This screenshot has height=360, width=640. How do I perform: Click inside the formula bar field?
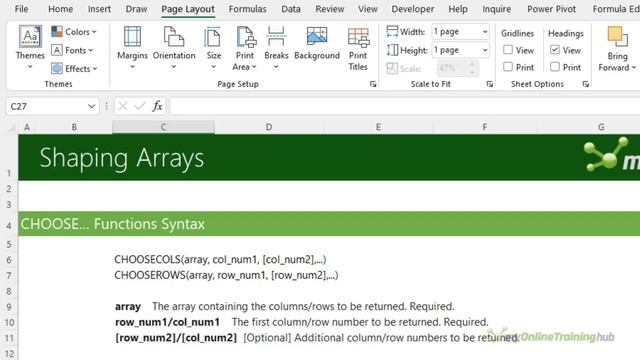click(404, 106)
